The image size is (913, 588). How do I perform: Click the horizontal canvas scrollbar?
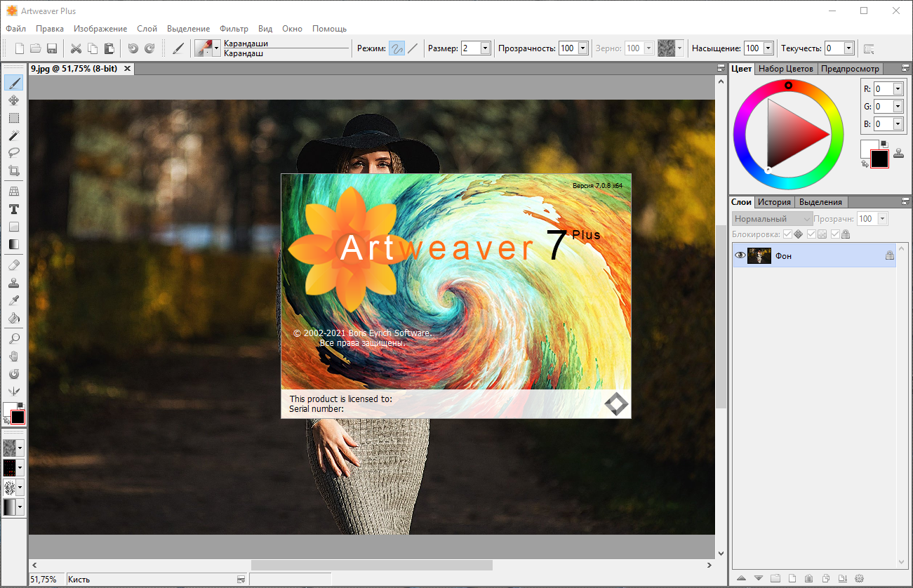[372, 565]
